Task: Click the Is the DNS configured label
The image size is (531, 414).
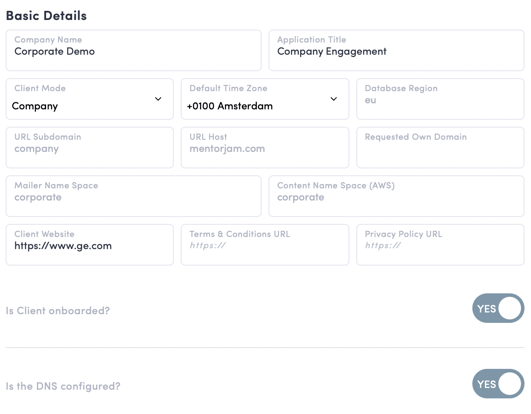Action: point(63,386)
